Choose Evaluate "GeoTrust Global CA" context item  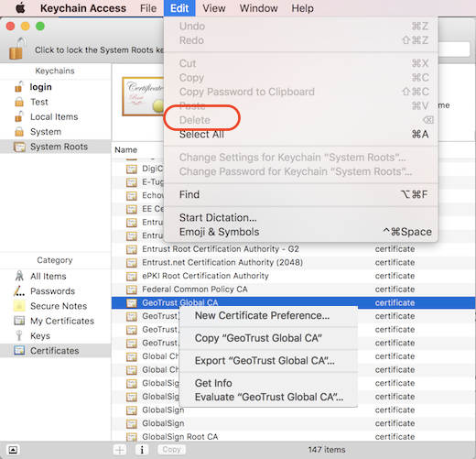tap(268, 397)
